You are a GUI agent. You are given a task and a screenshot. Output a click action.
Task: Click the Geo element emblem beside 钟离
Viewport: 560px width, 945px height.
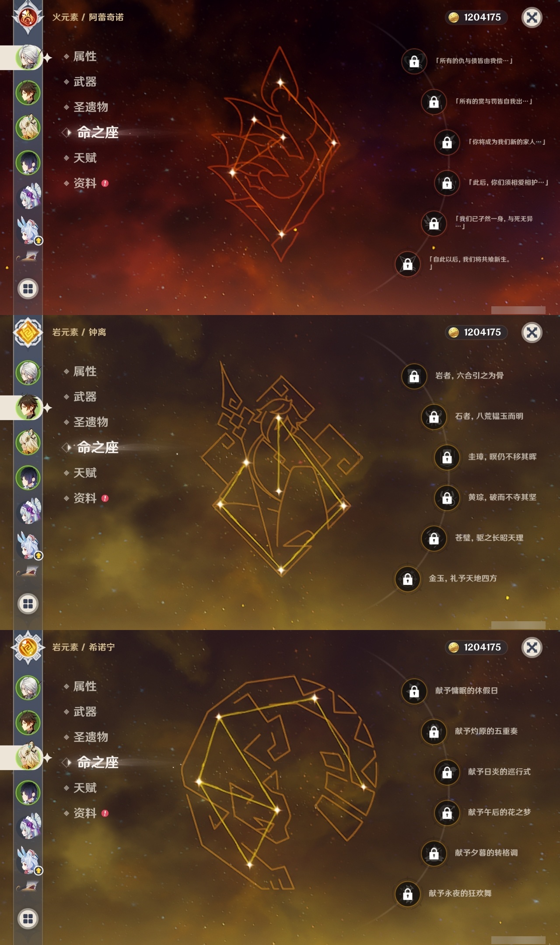[28, 333]
